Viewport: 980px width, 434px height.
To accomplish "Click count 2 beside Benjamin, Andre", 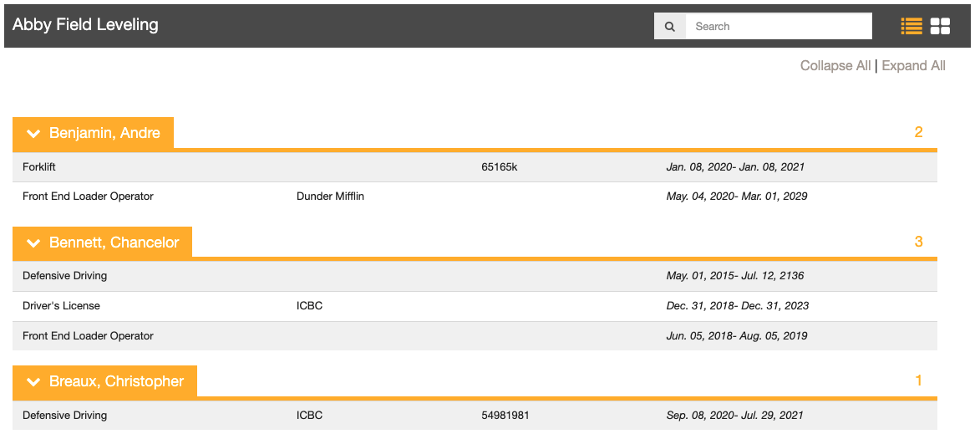I will [918, 132].
